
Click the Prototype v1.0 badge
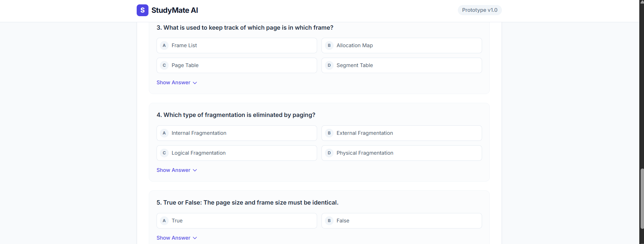click(479, 10)
